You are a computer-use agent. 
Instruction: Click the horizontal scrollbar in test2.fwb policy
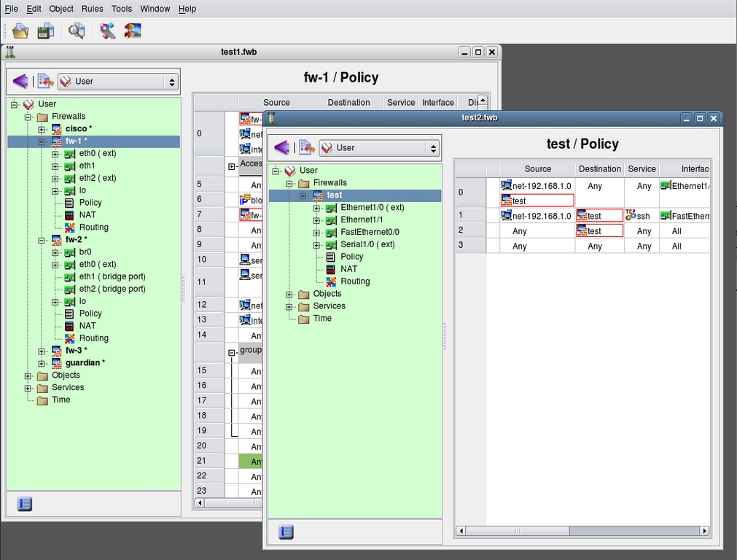(x=582, y=531)
